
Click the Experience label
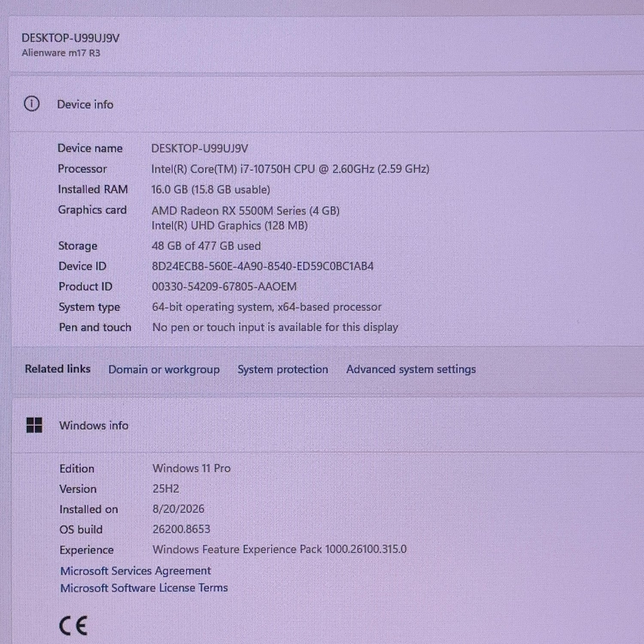[87, 550]
